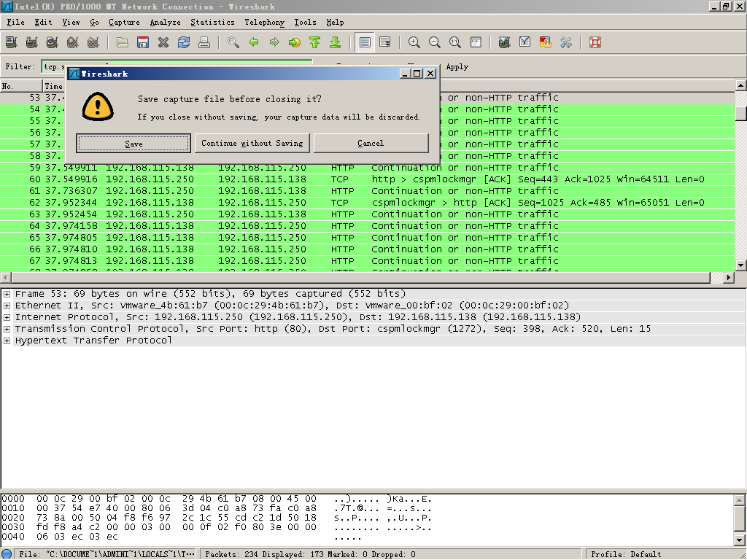Stop the running capture
The image size is (747, 560).
click(x=73, y=42)
